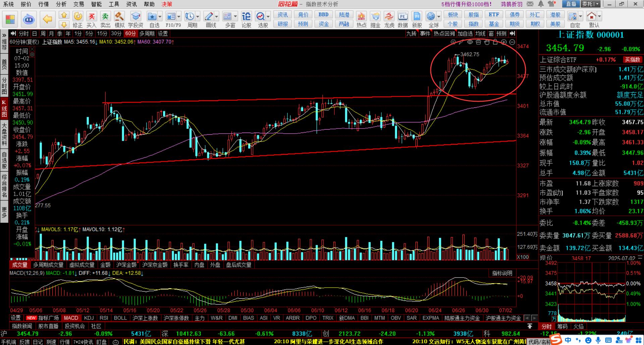Click the robot assistant icon in toolbar

click(x=29, y=19)
